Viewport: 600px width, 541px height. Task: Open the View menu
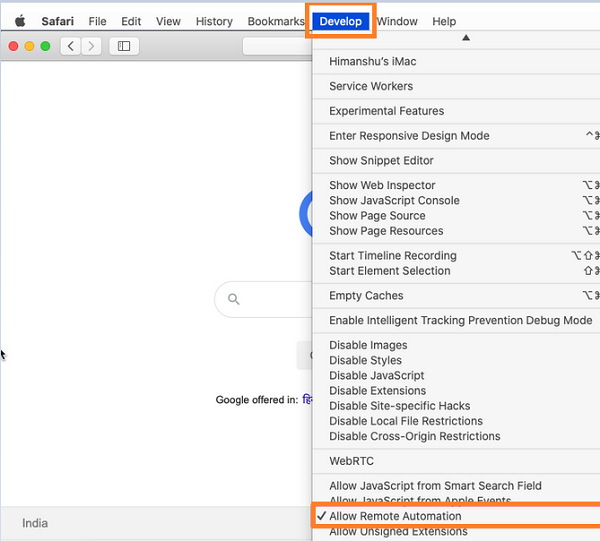pyautogui.click(x=168, y=21)
